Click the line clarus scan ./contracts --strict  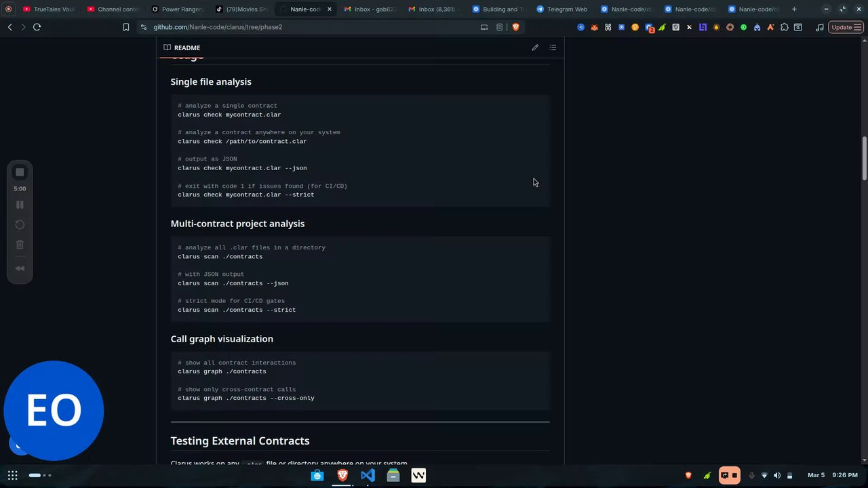[237, 310]
